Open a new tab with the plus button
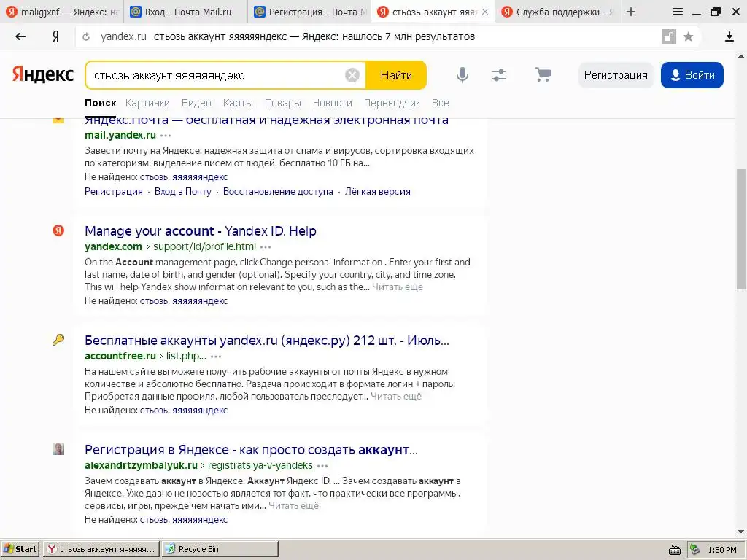747x560 pixels. [631, 12]
